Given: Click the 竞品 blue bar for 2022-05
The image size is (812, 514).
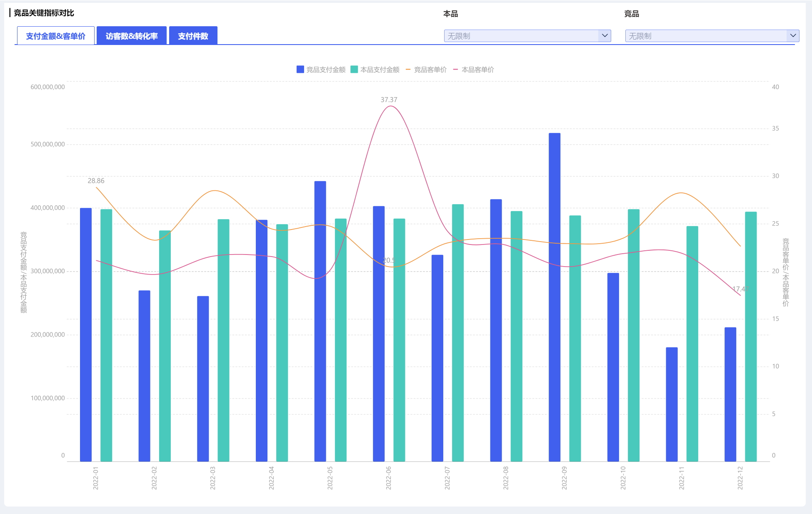Looking at the screenshot, I should pos(320,321).
